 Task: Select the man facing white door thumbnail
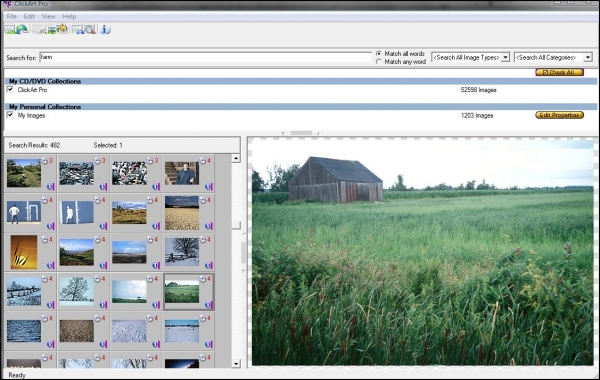tap(24, 212)
